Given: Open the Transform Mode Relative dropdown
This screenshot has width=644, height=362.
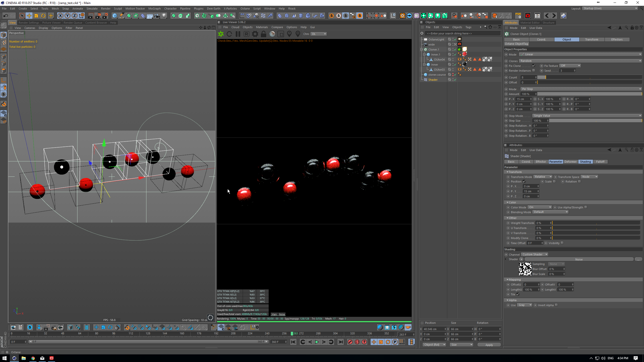Looking at the screenshot, I should [543, 177].
